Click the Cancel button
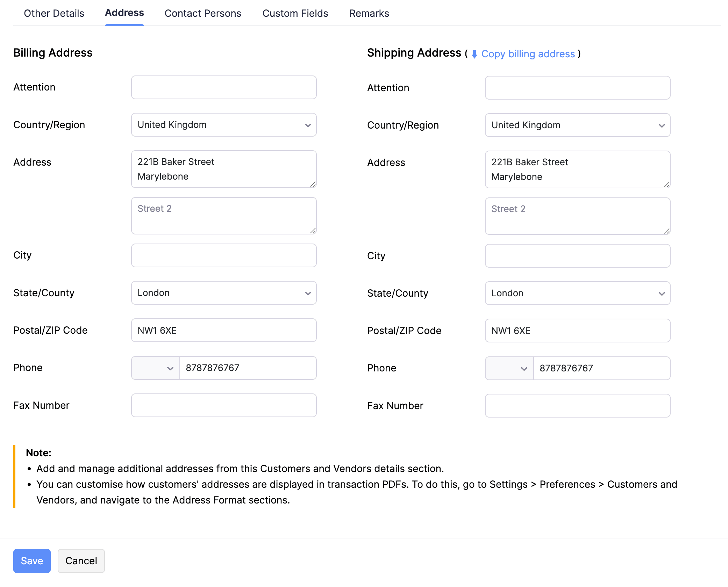The width and height of the screenshot is (728, 587). coord(81,561)
